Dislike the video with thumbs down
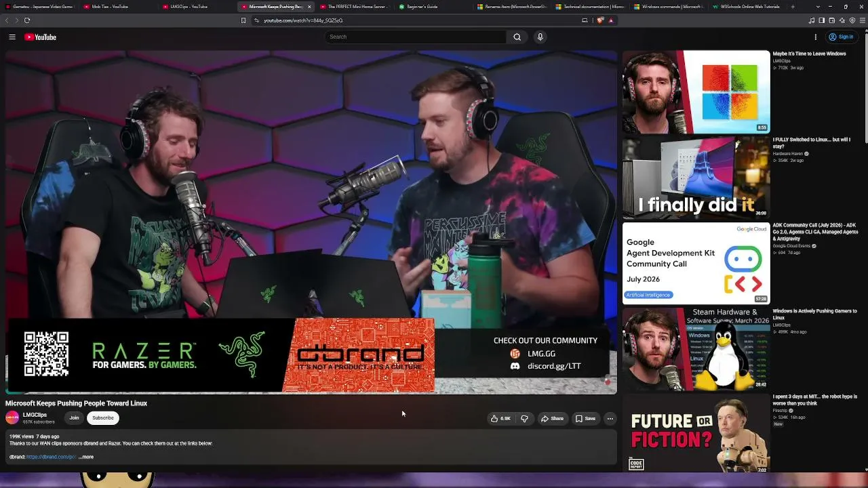Image resolution: width=868 pixels, height=488 pixels. tap(524, 419)
